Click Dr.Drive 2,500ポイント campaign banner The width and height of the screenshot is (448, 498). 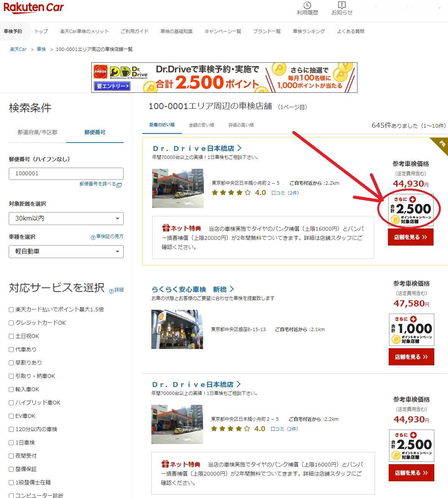[224, 78]
